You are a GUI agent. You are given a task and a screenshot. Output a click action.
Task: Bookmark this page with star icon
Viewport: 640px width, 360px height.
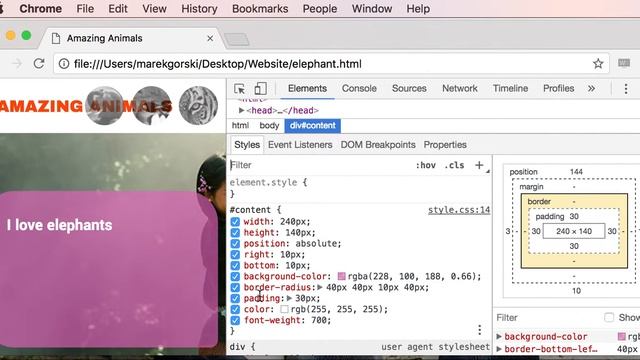click(x=598, y=63)
